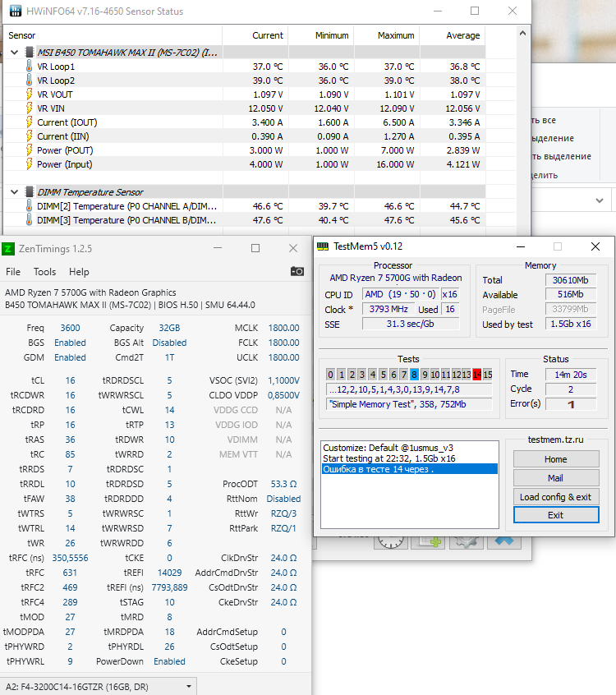616x695 pixels.
Task: Click the tRFC (ns) value 350,5556
Action: pos(70,558)
